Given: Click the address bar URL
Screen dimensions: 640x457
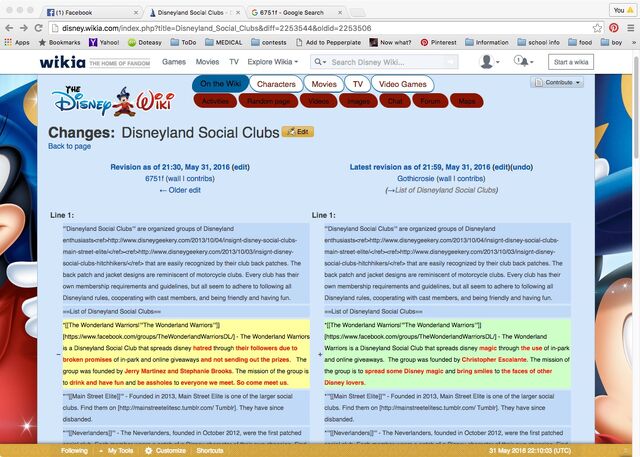Looking at the screenshot, I should click(x=216, y=28).
